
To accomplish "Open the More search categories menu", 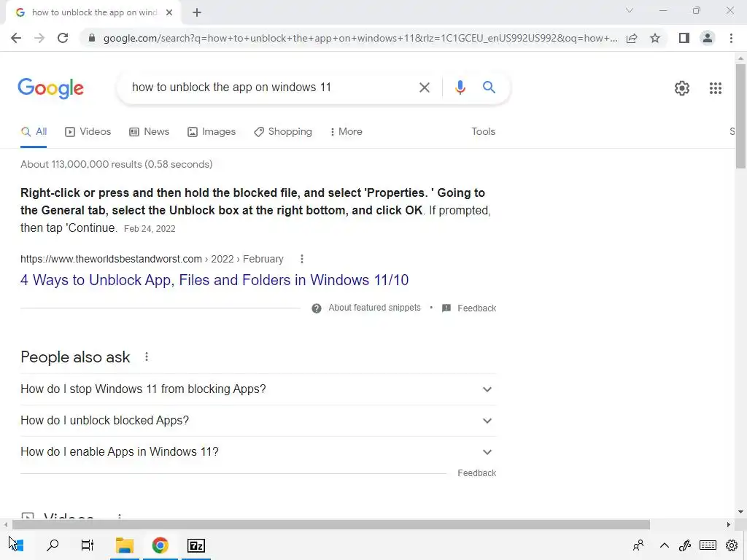I will [346, 132].
